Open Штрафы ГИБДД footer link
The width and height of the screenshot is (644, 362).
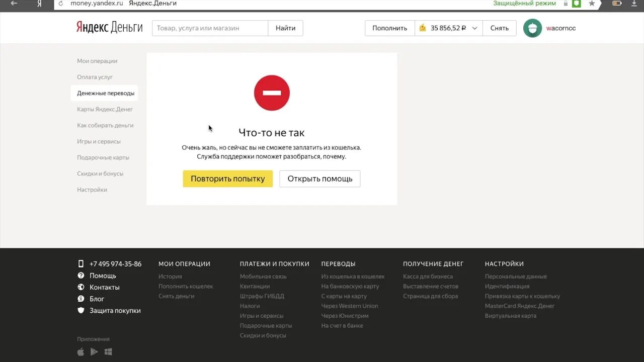pyautogui.click(x=262, y=296)
